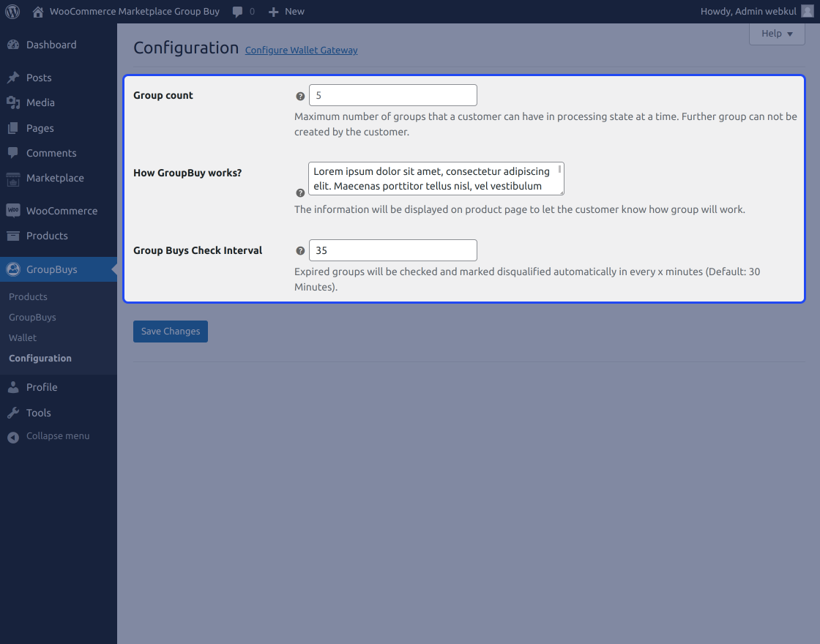
Task: Open the Tools menu item
Action: [39, 413]
